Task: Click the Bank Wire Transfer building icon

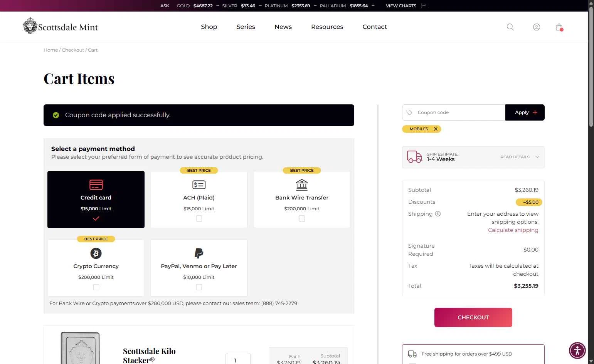Action: (x=302, y=185)
